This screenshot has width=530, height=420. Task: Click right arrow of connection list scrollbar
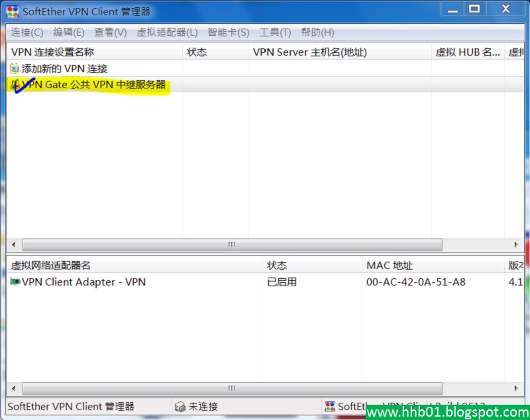click(x=516, y=244)
